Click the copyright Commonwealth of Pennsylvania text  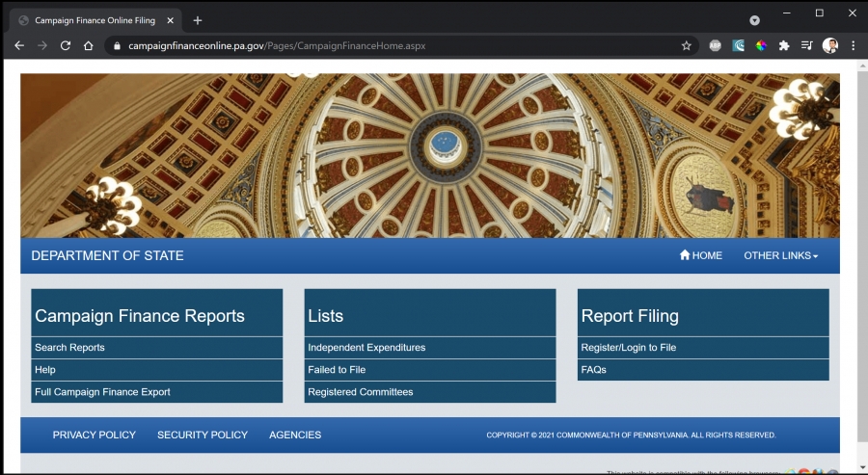631,435
